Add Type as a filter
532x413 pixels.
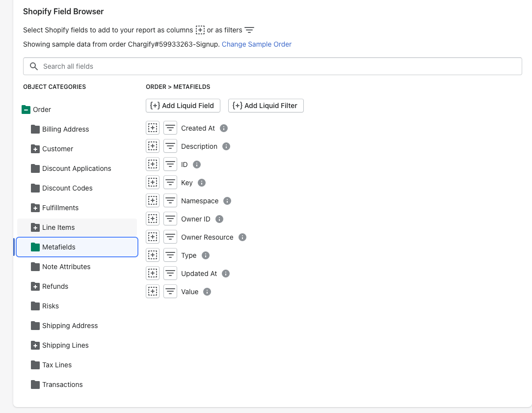tap(170, 255)
